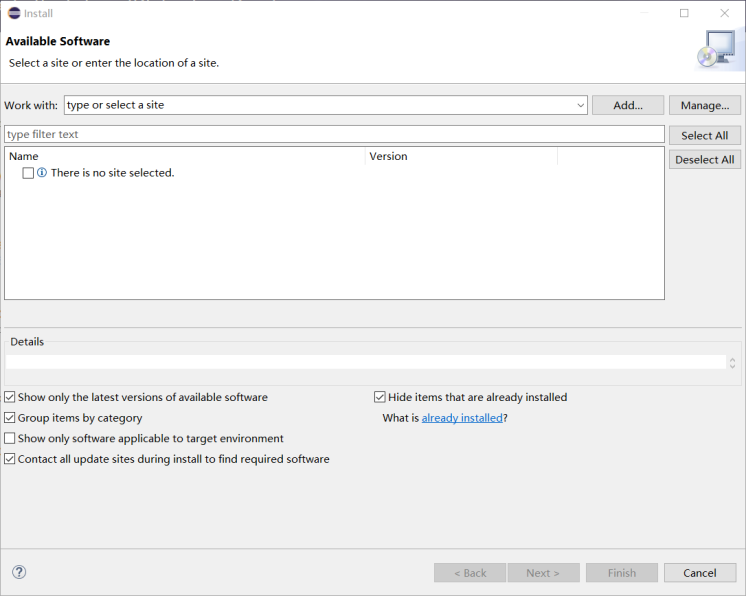Open the Work with site dropdown arrow
The width and height of the screenshot is (746, 596).
click(x=580, y=105)
